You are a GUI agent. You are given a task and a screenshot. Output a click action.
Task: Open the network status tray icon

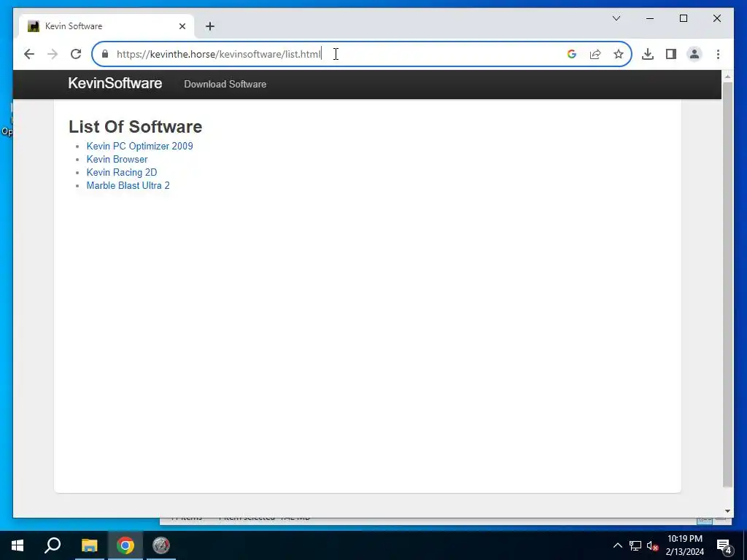tap(635, 545)
